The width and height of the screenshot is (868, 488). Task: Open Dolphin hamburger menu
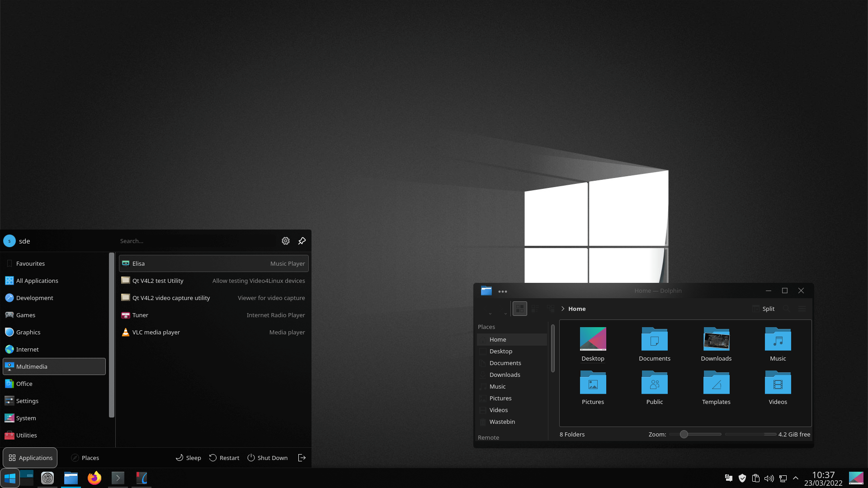coord(802,309)
